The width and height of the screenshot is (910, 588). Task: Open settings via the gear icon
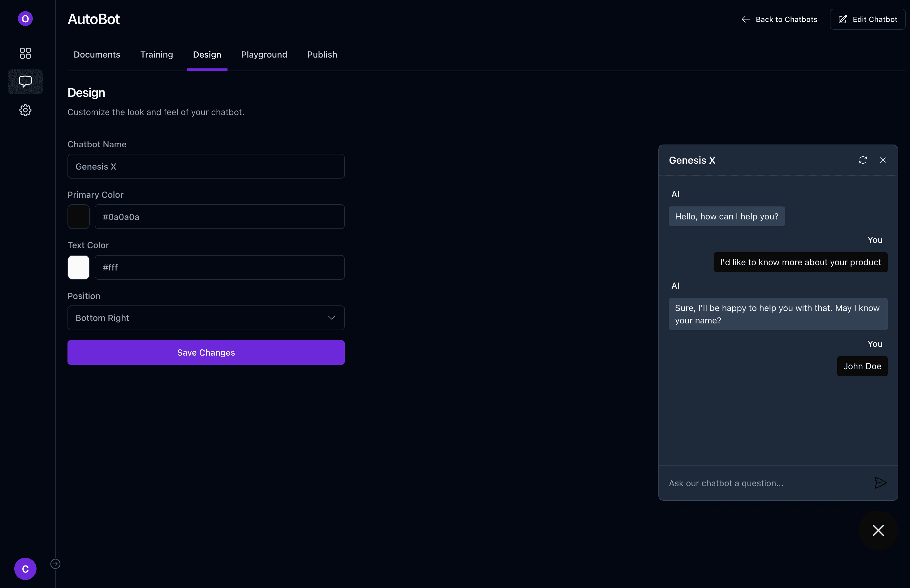pos(25,110)
